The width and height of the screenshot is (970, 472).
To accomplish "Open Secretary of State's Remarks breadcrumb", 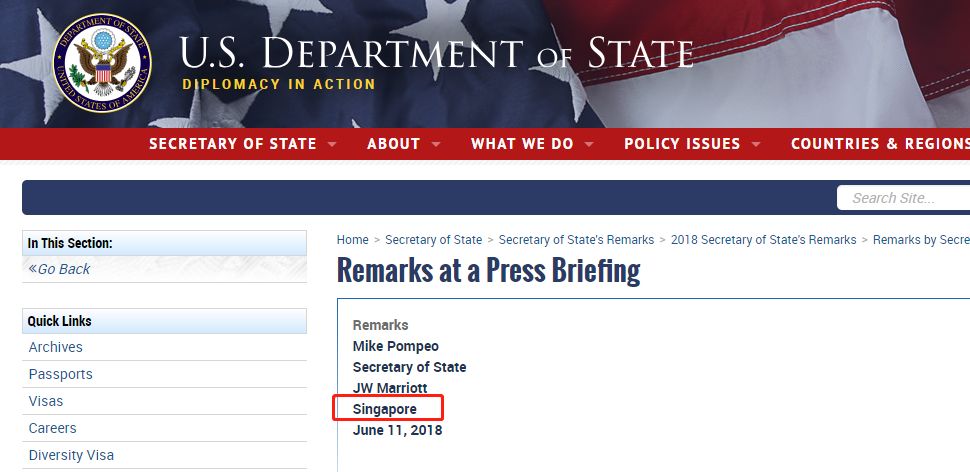I will (x=576, y=240).
